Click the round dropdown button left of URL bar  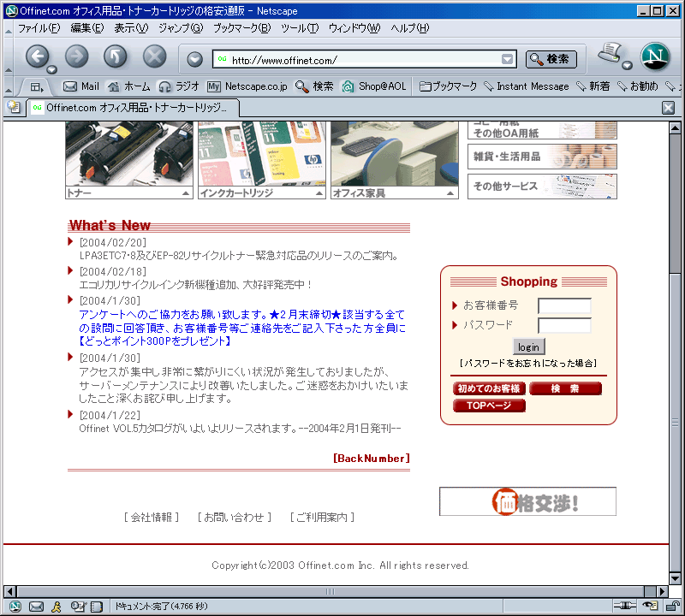tap(194, 59)
